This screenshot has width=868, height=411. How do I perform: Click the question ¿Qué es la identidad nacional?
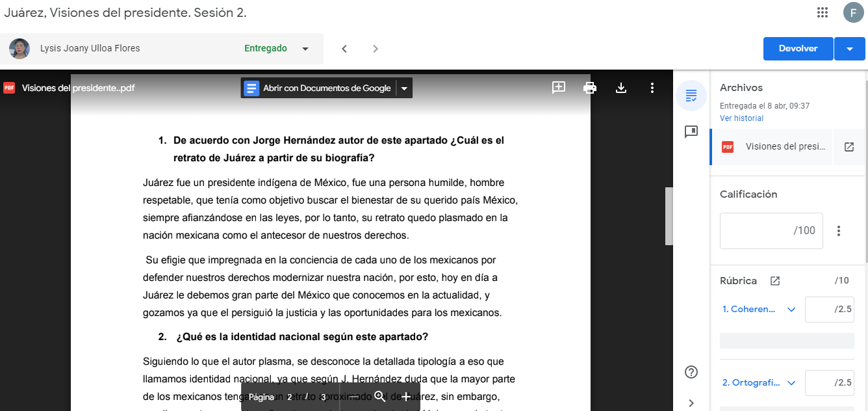pos(302,337)
